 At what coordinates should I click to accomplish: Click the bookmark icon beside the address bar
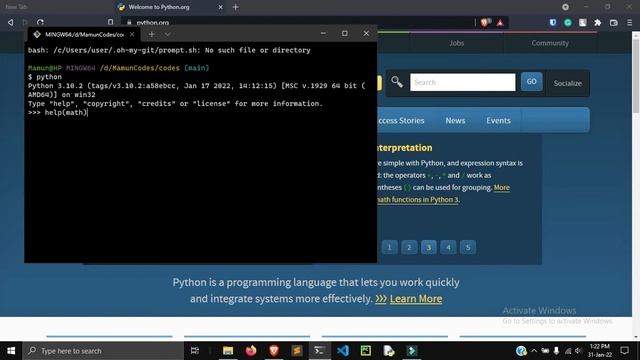(x=110, y=22)
